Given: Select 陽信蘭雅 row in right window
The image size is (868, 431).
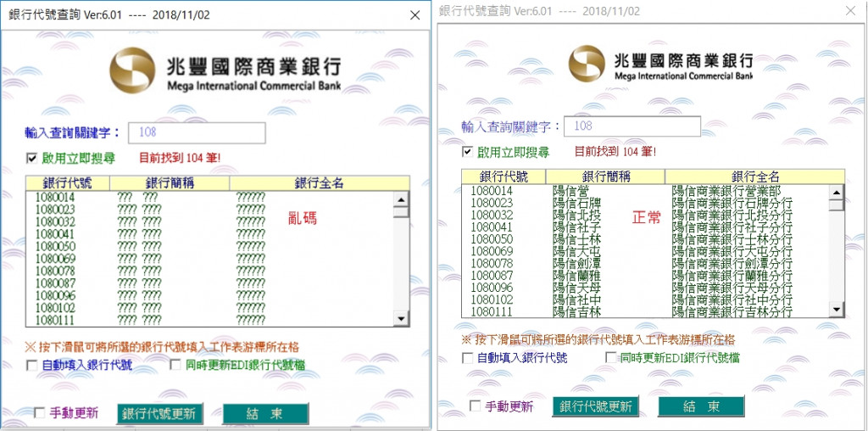Looking at the screenshot, I should pyautogui.click(x=645, y=276).
